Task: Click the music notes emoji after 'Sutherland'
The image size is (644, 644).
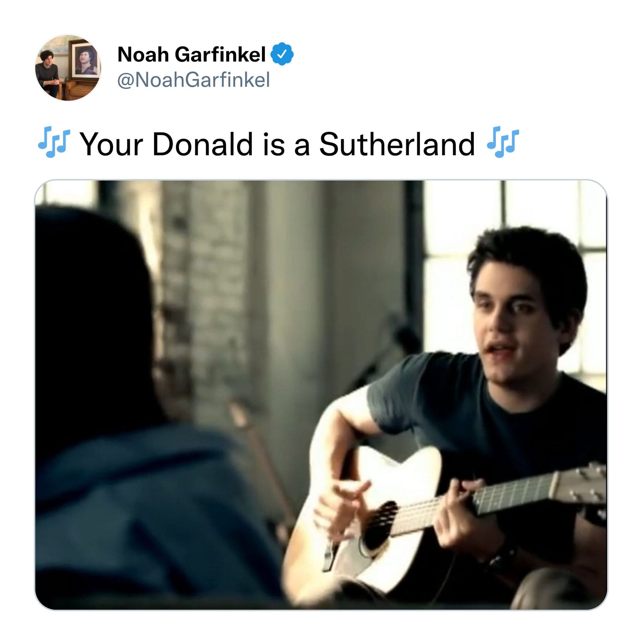Action: (503, 142)
